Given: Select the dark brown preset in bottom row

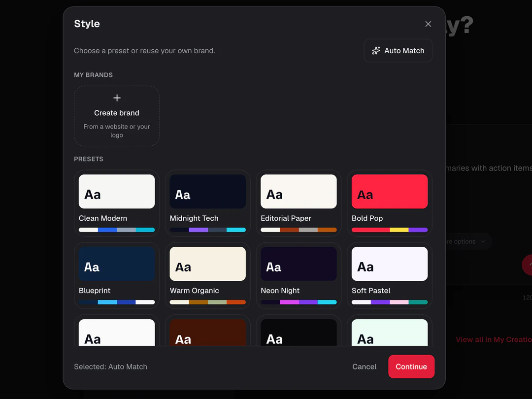Looking at the screenshot, I should [208, 332].
